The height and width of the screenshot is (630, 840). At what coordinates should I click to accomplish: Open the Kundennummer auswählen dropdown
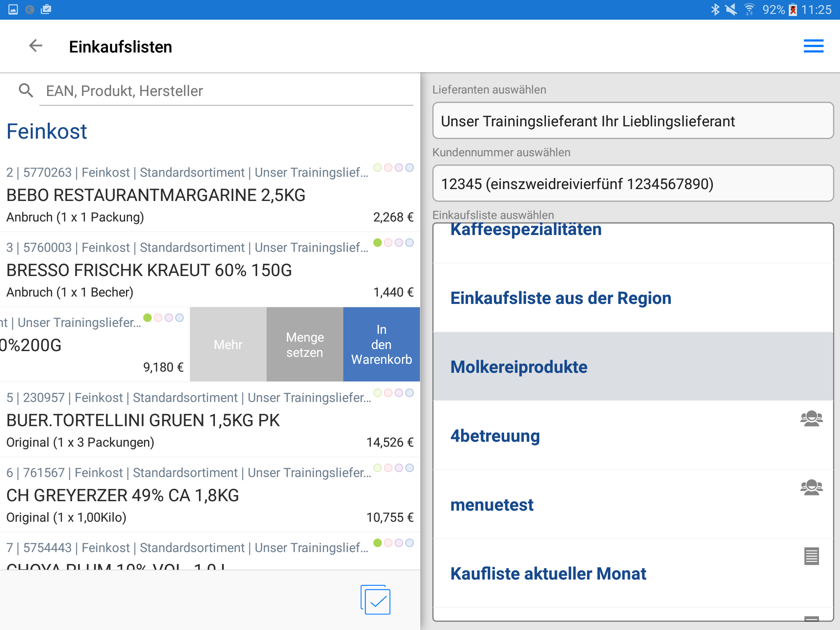click(632, 184)
